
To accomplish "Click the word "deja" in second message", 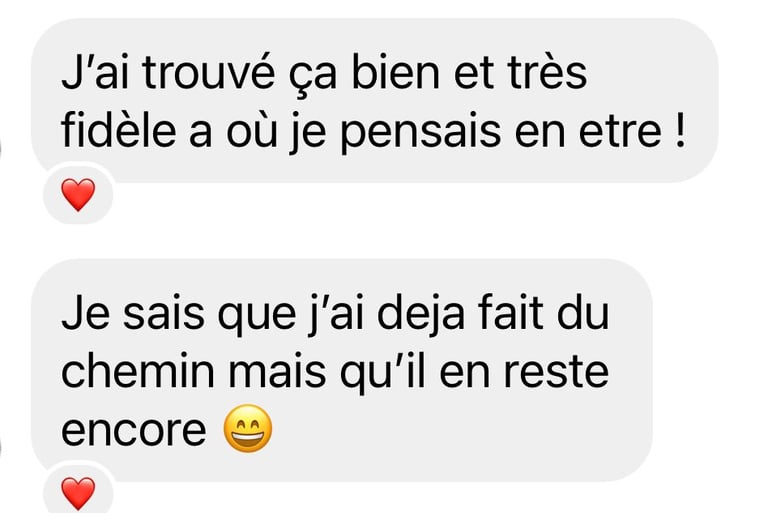I will [x=420, y=314].
